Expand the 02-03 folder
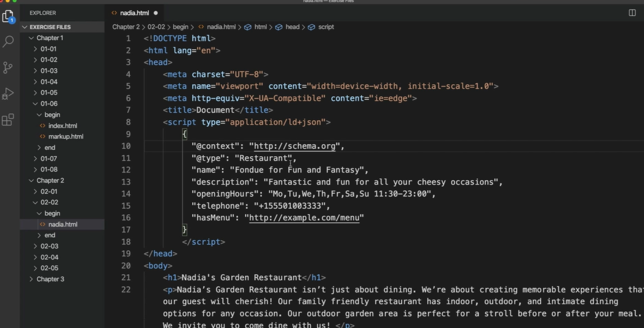The image size is (644, 328). click(62, 246)
